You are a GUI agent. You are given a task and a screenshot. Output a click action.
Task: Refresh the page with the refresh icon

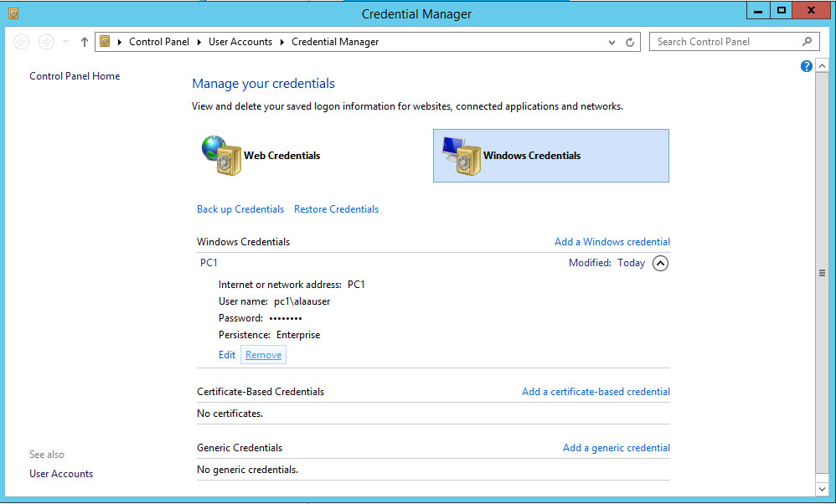pyautogui.click(x=630, y=41)
